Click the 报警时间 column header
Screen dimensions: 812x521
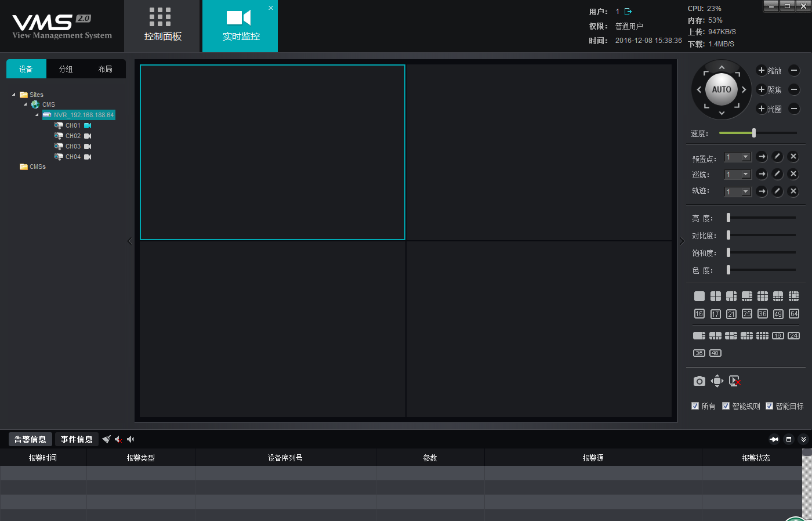coord(43,458)
